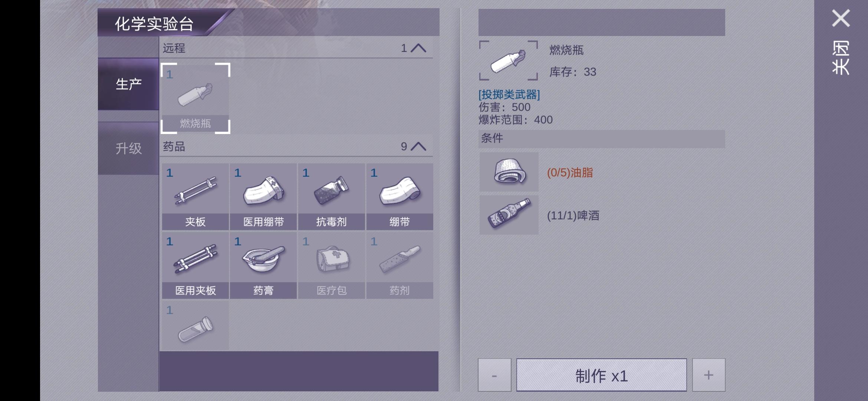
Task: Choose the 药膏 mortar and pestle item
Action: click(x=263, y=265)
